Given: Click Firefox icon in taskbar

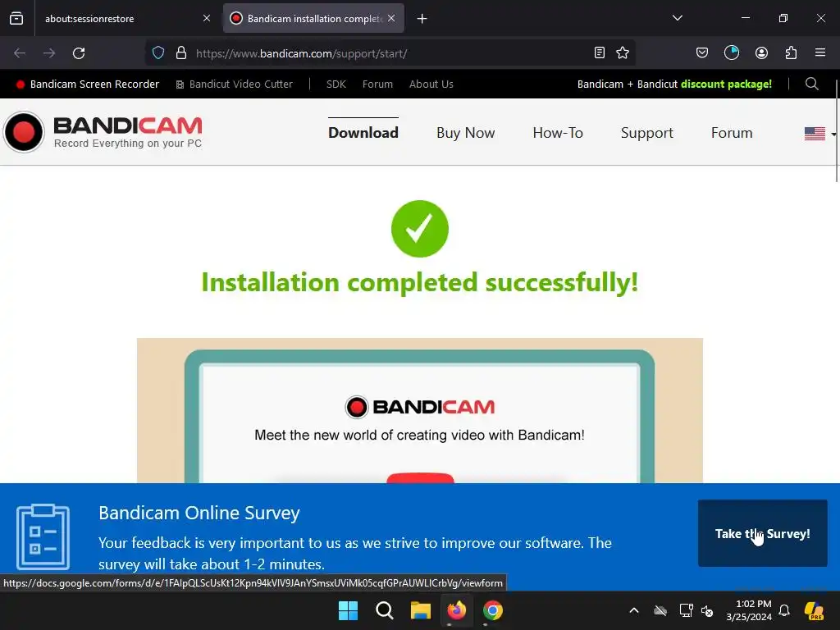Looking at the screenshot, I should [x=456, y=610].
